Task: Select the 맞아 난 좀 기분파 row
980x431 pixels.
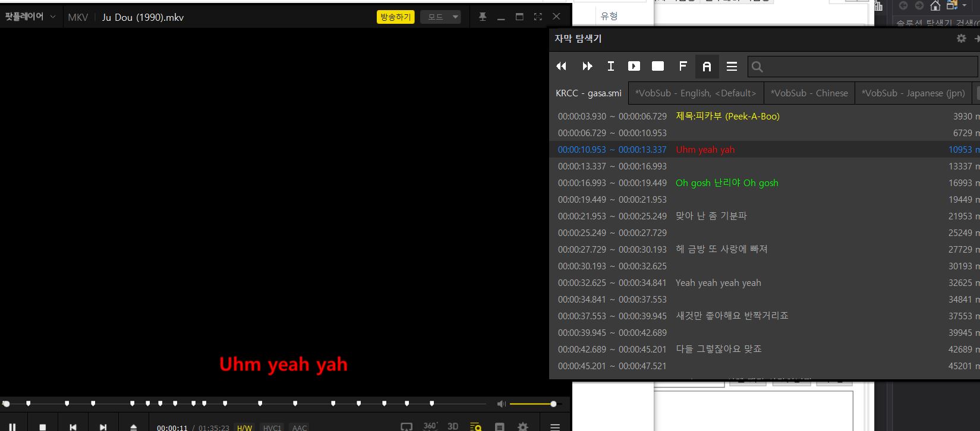Action: point(764,216)
